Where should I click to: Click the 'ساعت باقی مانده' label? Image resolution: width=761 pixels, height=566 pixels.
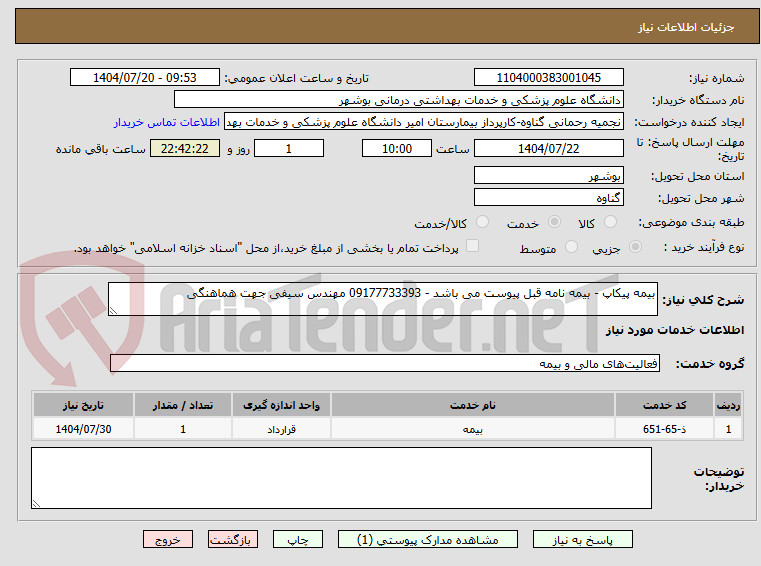[100, 149]
